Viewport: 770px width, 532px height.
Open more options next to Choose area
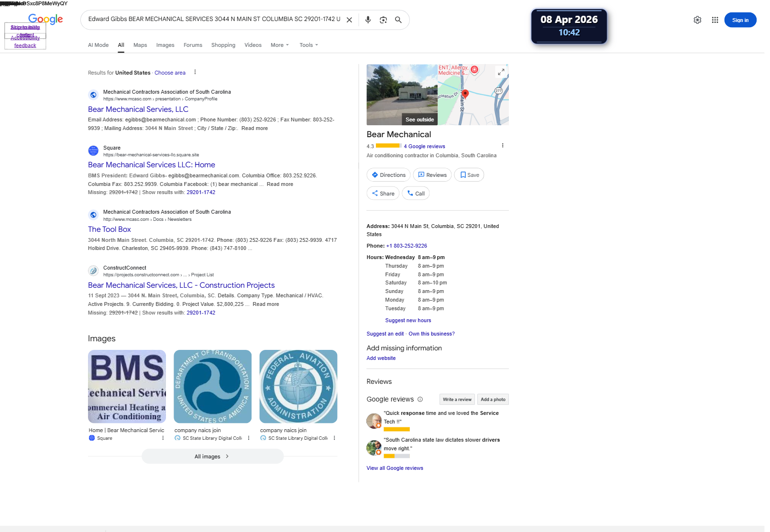click(195, 72)
